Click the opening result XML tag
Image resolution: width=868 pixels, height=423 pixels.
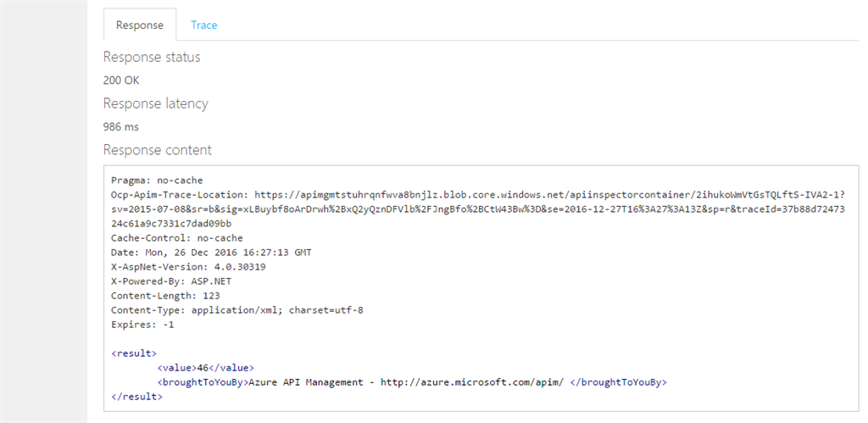click(x=133, y=353)
